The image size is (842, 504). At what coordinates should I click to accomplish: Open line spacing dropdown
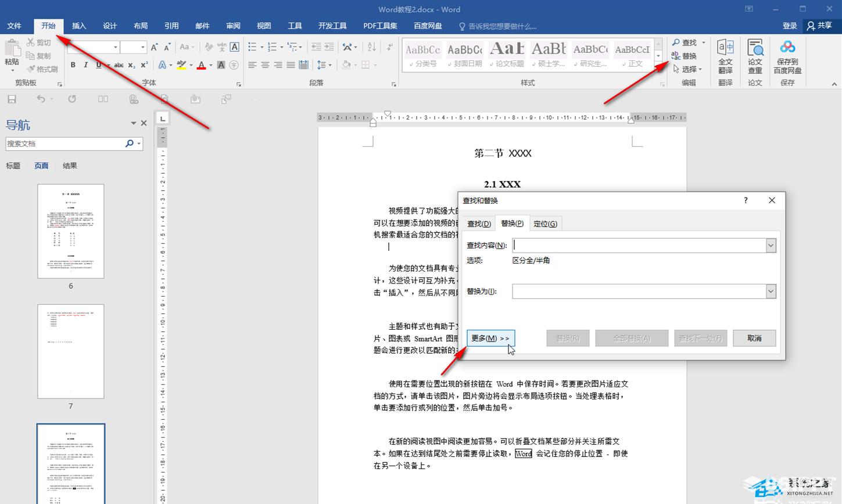(329, 65)
